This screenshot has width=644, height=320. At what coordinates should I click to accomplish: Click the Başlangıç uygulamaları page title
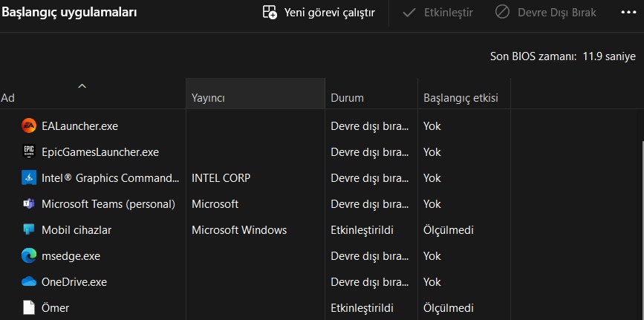[69, 13]
